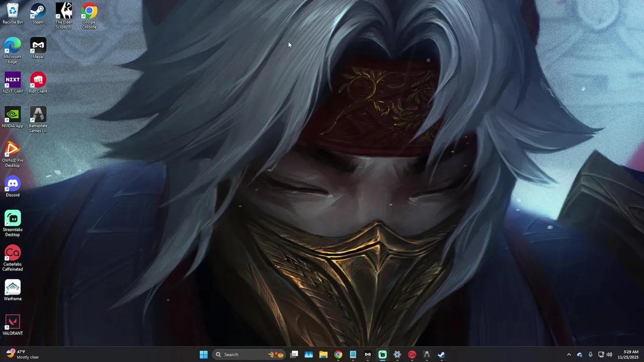The height and width of the screenshot is (362, 644).
Task: Select the NVIDIA App desktop shortcut
Action: pos(13,118)
